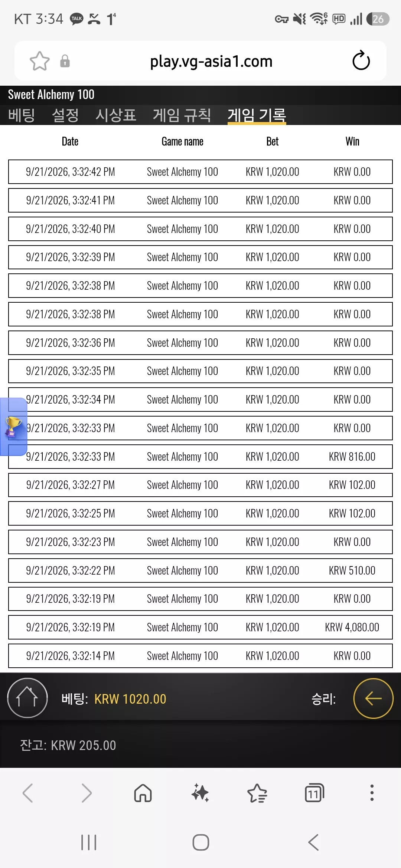The height and width of the screenshot is (868, 401).
Task: Open the AI sparkle assistant icon
Action: click(200, 793)
